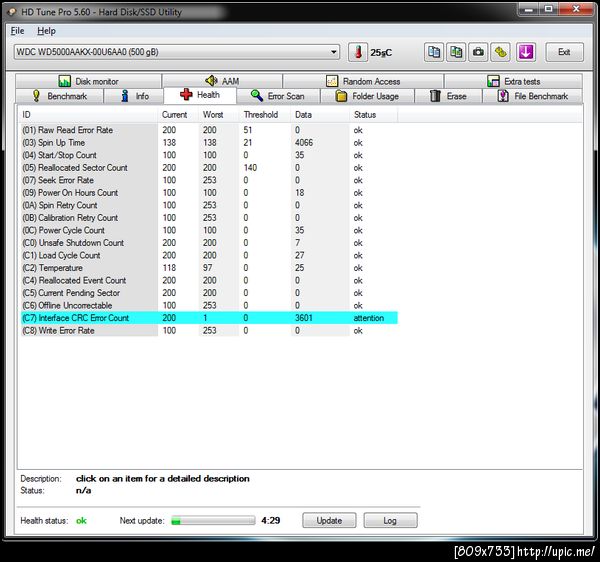Select the (0C) Power Cycle Count row
This screenshot has height=562, width=600.
(209, 230)
